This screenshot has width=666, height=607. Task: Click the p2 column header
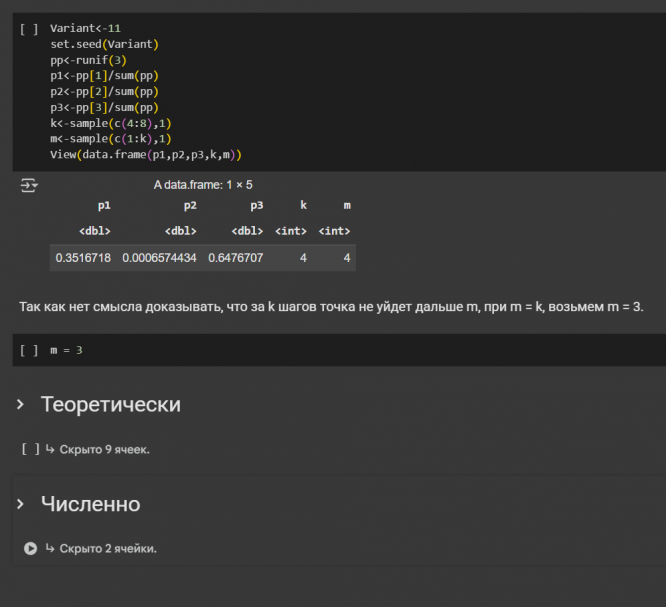click(x=190, y=205)
